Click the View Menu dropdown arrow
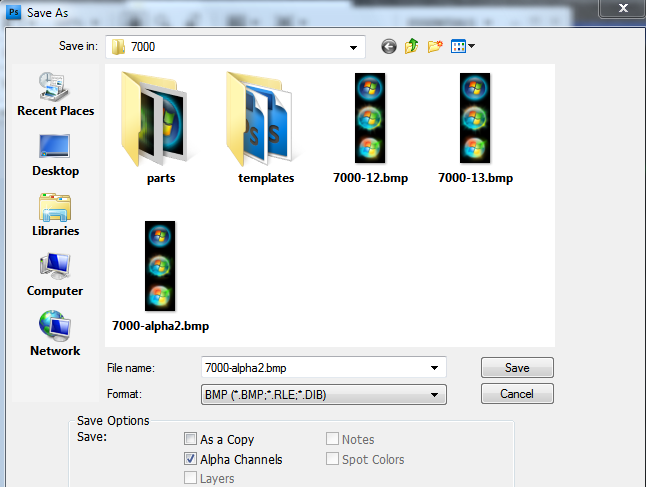646x487 pixels. [471, 46]
